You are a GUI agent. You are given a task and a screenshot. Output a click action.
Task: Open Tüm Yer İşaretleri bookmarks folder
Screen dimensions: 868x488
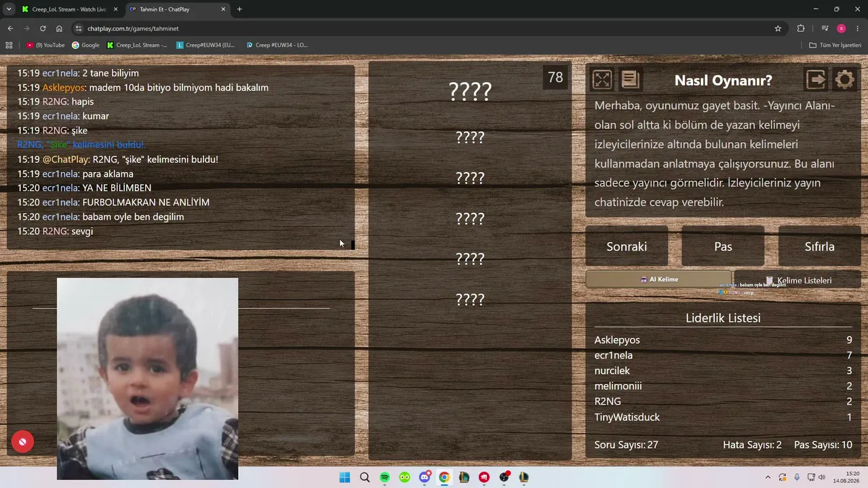(x=835, y=45)
